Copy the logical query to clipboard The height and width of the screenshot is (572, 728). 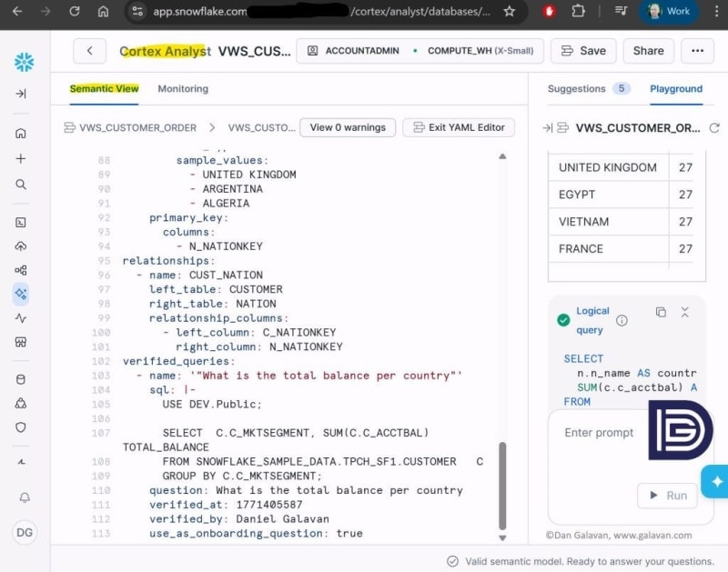point(661,312)
